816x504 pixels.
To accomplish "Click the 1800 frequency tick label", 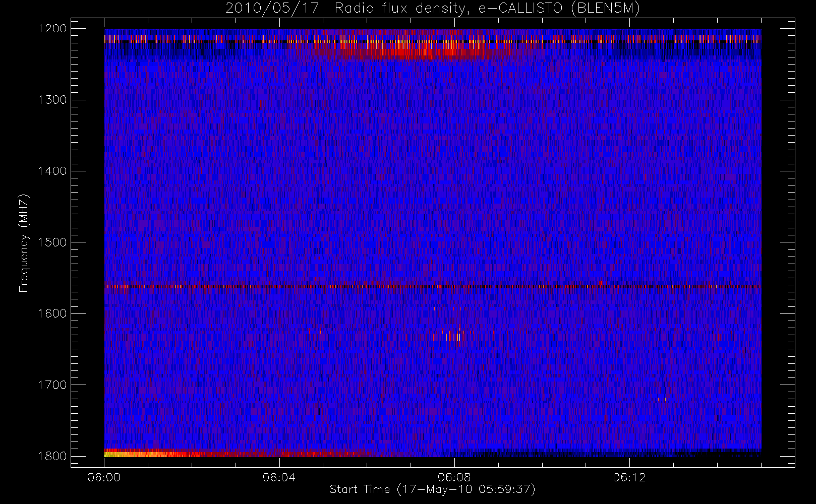I will [x=52, y=456].
